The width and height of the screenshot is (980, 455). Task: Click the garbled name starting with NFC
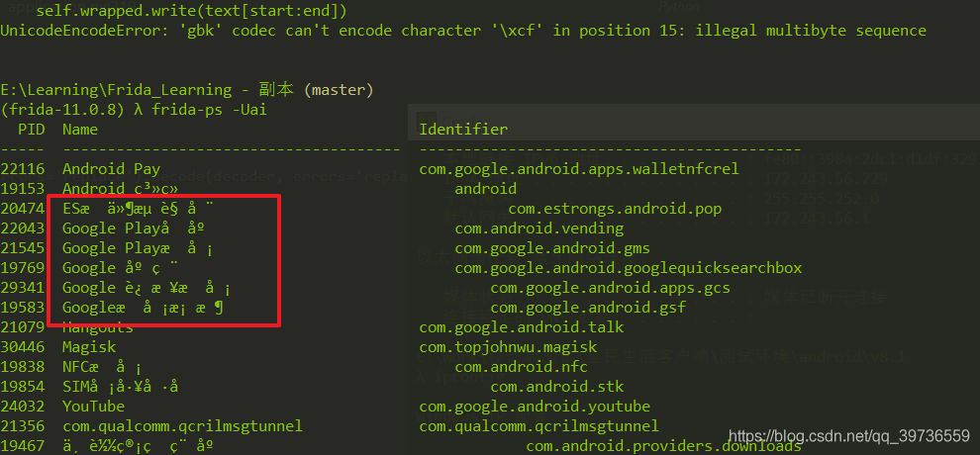coord(103,367)
